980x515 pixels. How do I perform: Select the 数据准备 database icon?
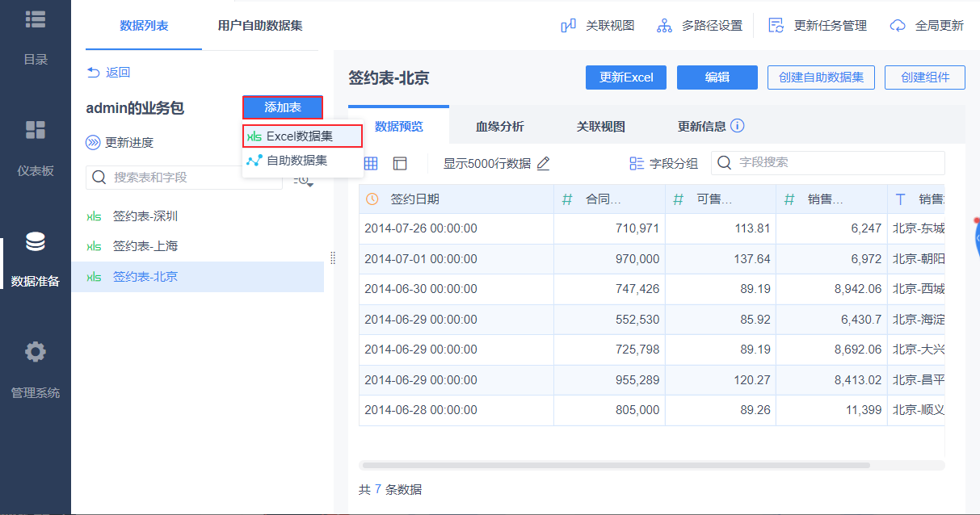(x=36, y=241)
